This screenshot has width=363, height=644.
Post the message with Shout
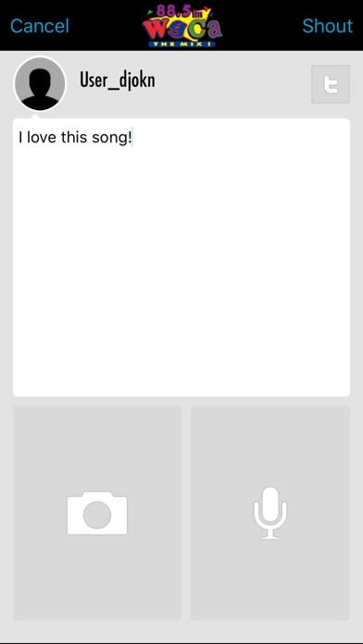tap(327, 26)
